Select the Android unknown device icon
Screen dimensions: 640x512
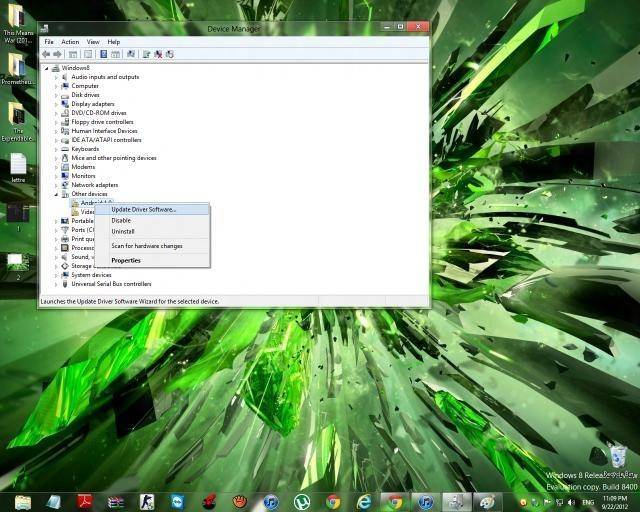[75, 203]
